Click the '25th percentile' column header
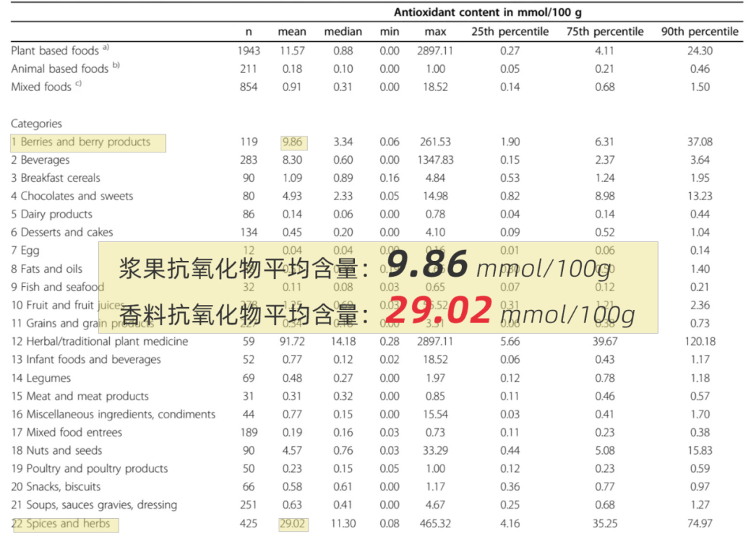Viewport: 756px width, 533px height. 510,31
